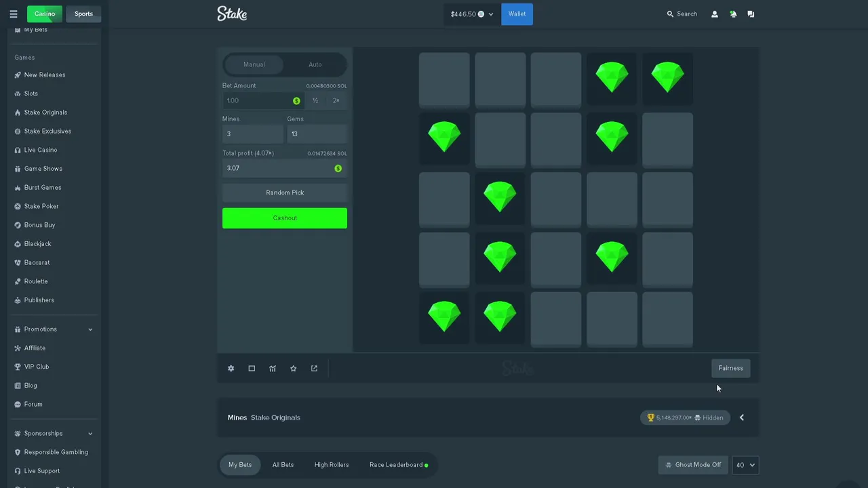868x488 pixels.
Task: Open the search icon in header
Action: (670, 14)
